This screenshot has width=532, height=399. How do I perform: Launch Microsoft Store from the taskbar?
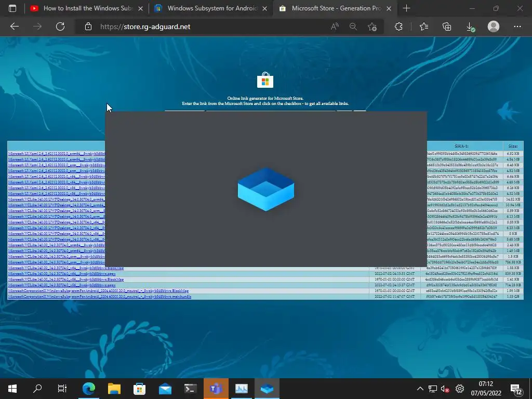coord(139,389)
